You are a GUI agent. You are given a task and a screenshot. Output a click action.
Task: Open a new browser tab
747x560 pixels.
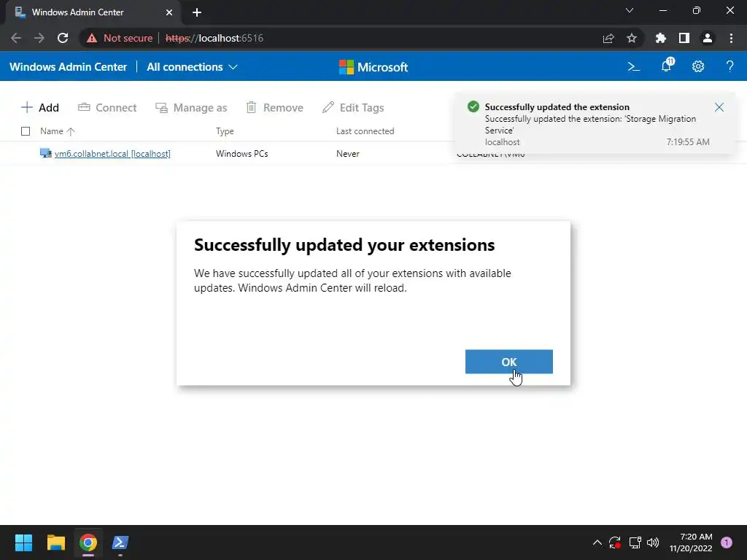point(197,12)
